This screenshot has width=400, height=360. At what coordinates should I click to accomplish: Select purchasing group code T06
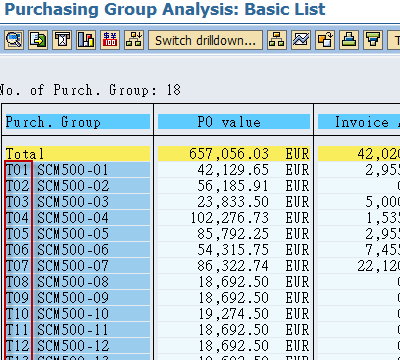[x=18, y=250]
